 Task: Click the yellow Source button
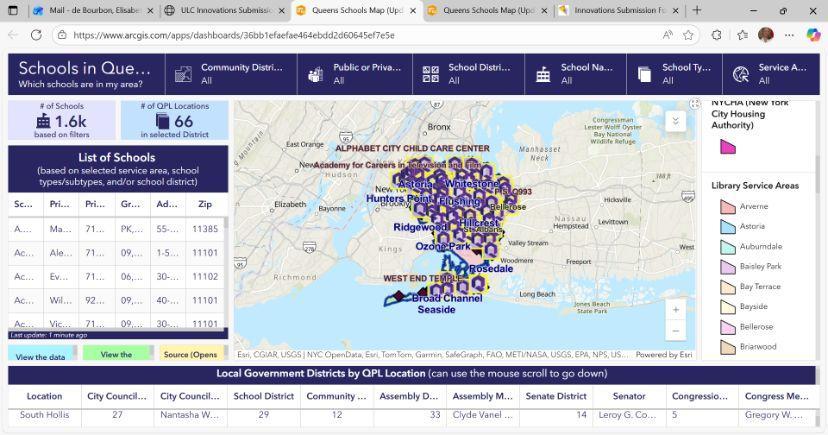(190, 354)
